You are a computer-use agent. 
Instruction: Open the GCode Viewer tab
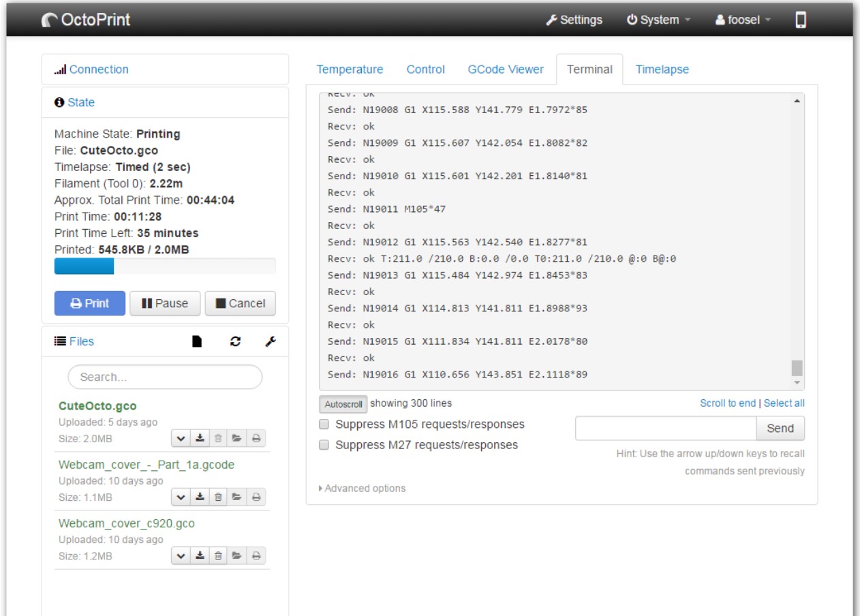[506, 69]
